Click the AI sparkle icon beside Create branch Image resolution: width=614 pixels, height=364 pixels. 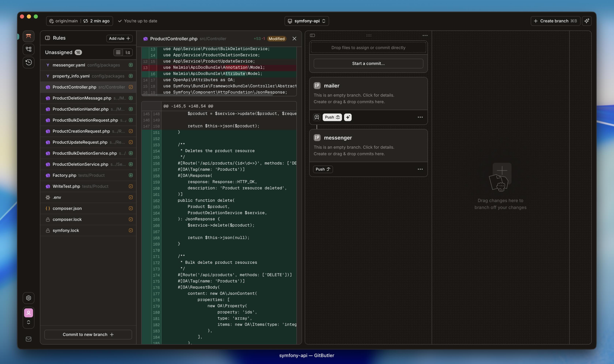(587, 21)
